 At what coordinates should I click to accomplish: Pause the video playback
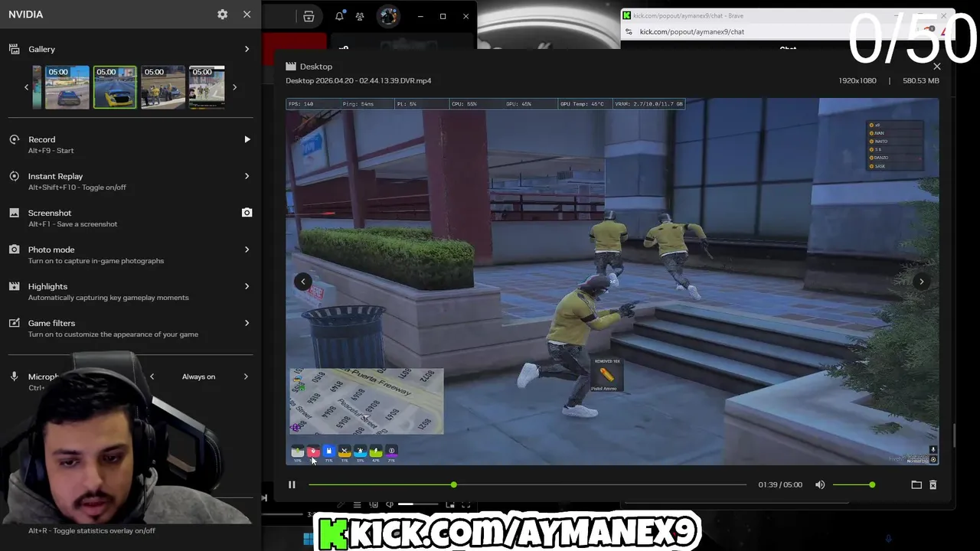point(292,484)
